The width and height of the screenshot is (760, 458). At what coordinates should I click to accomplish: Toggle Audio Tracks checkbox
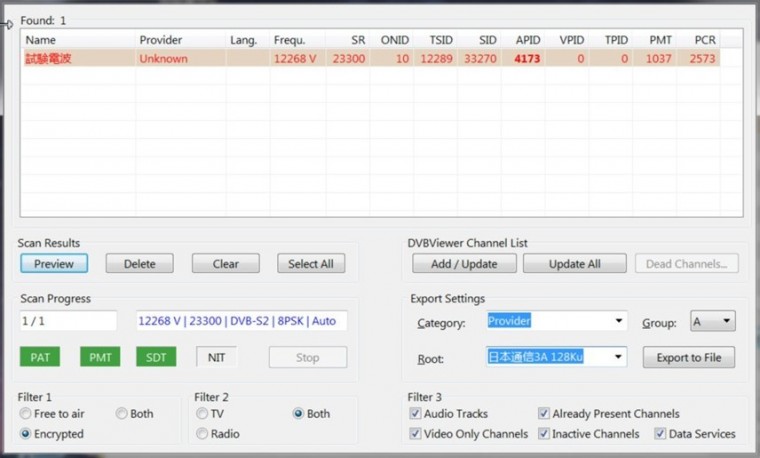[449, 413]
